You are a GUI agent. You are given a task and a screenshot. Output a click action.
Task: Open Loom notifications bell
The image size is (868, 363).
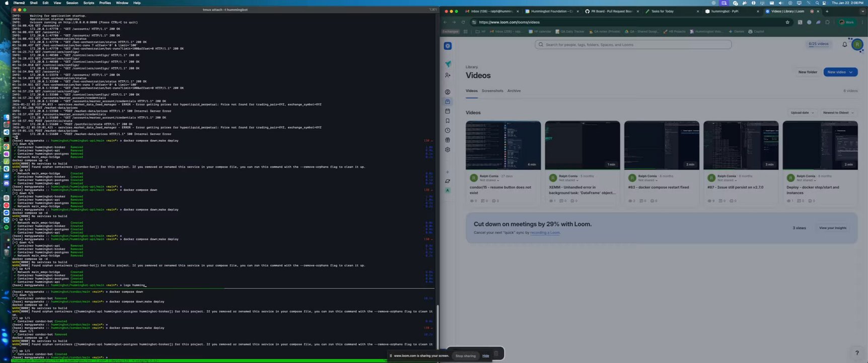(845, 44)
